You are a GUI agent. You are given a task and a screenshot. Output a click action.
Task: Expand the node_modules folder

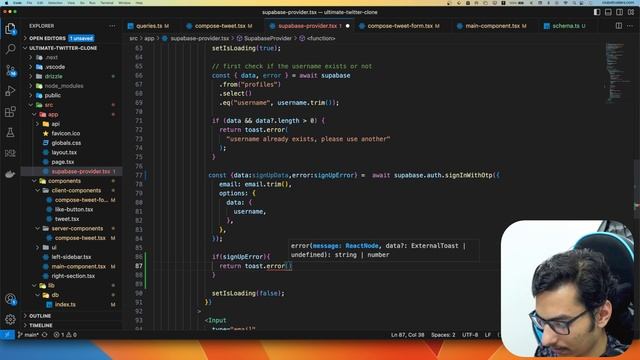pos(64,86)
